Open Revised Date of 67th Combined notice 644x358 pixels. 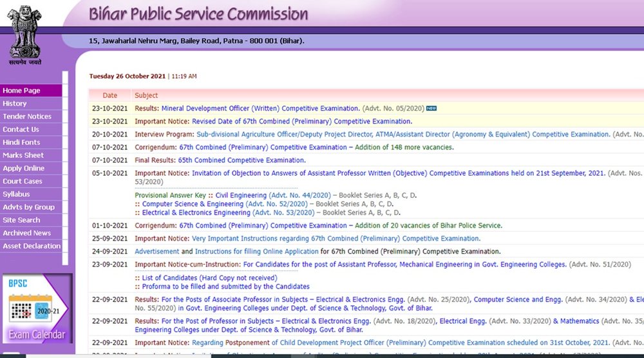[x=302, y=122]
